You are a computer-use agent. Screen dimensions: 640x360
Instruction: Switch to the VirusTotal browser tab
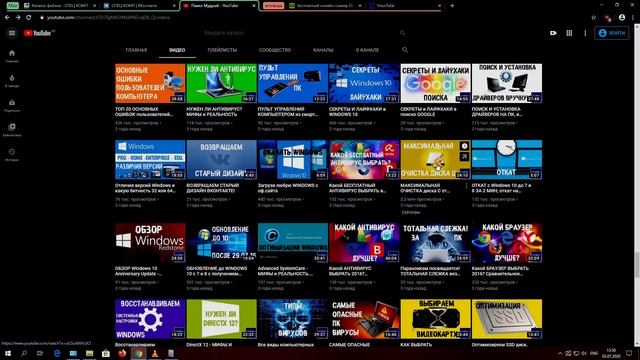click(404, 6)
